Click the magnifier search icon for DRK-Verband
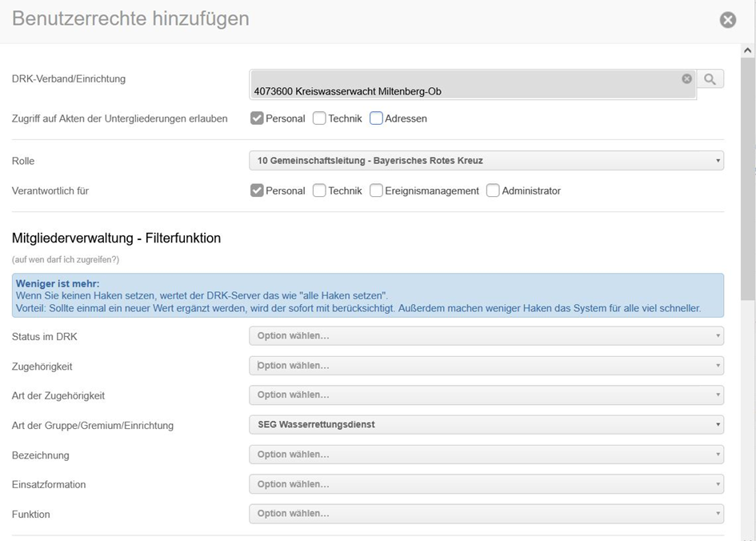The height and width of the screenshot is (541, 756). 710,78
